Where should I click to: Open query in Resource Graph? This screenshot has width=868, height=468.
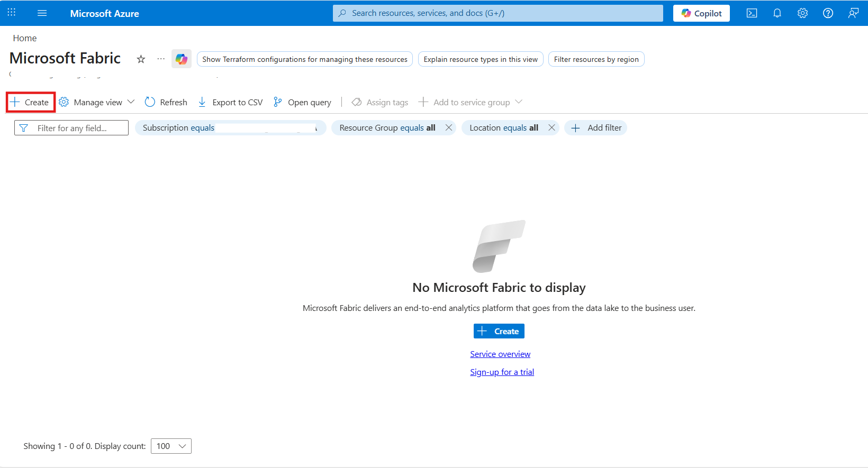pos(302,102)
